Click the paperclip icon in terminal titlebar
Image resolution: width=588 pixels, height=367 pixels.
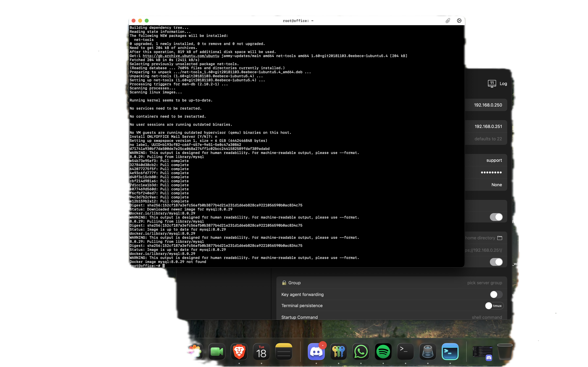click(x=448, y=21)
